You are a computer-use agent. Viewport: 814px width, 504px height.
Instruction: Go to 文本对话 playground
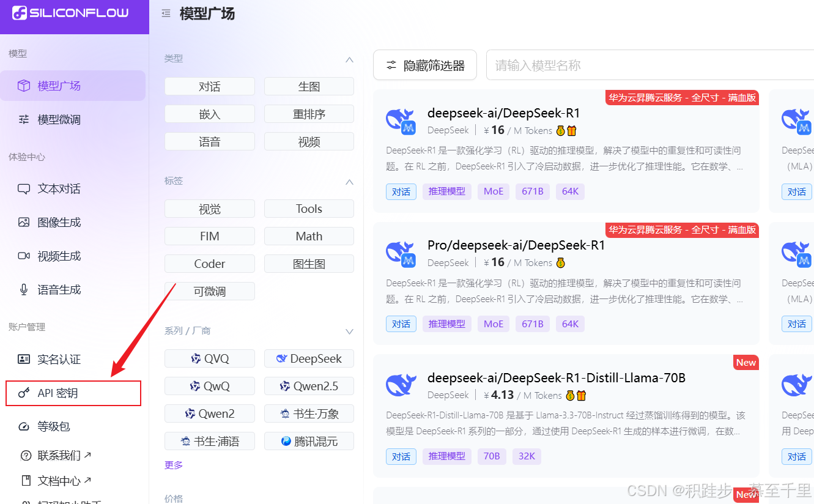tap(73, 189)
